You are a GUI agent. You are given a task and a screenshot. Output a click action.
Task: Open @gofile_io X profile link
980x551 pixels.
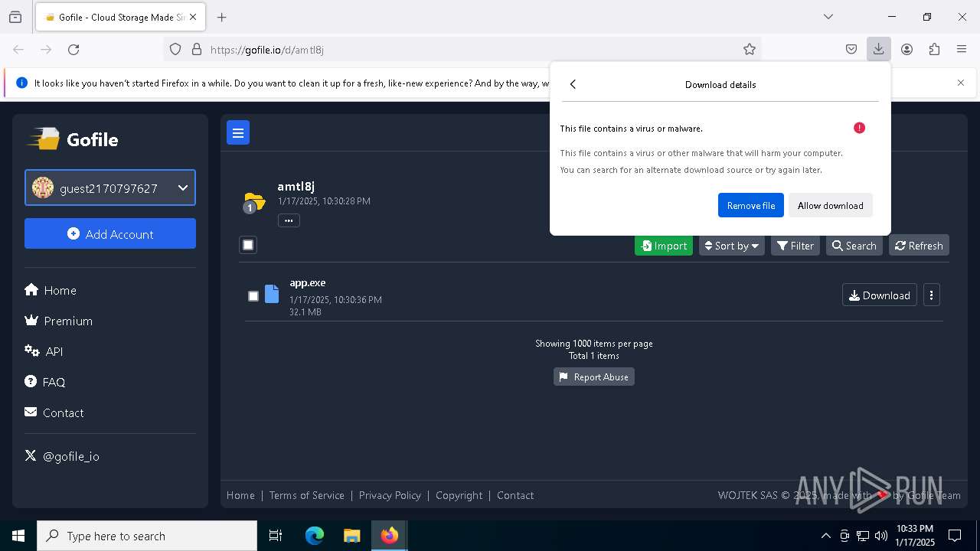(62, 456)
